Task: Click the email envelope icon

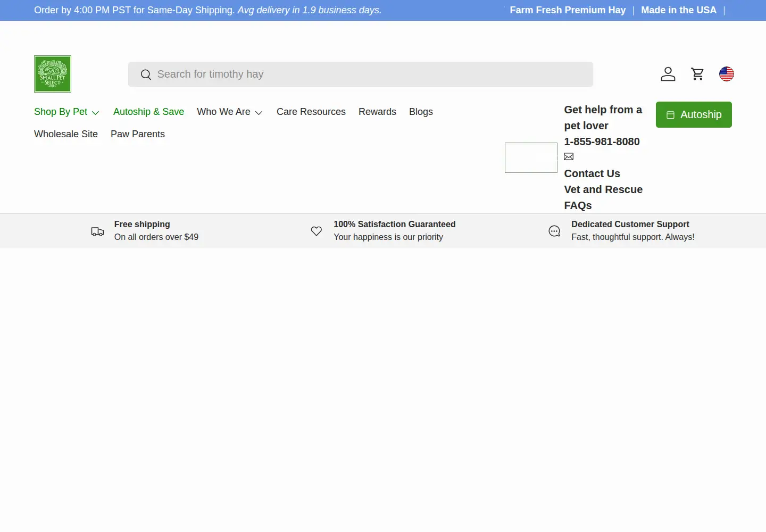Action: 569,156
